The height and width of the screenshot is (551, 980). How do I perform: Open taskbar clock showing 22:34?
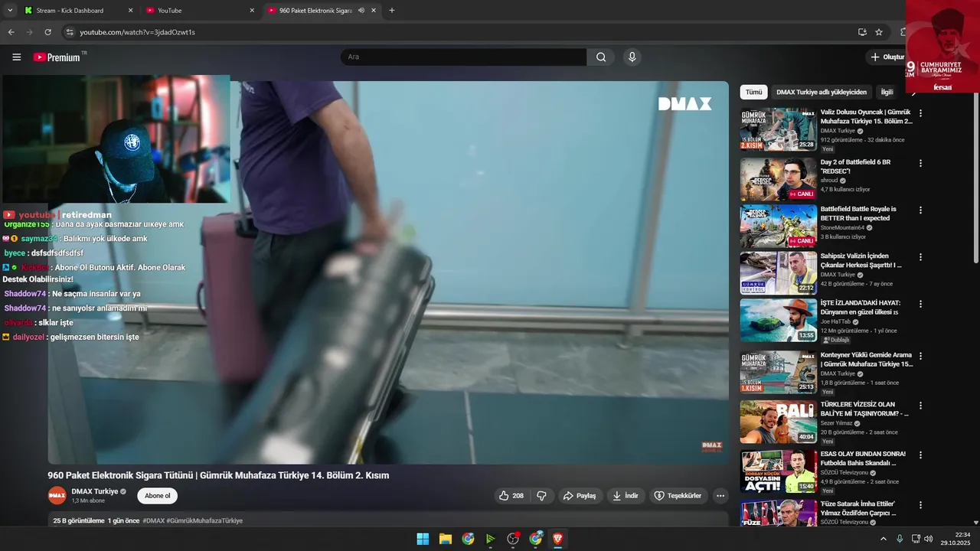pyautogui.click(x=955, y=539)
